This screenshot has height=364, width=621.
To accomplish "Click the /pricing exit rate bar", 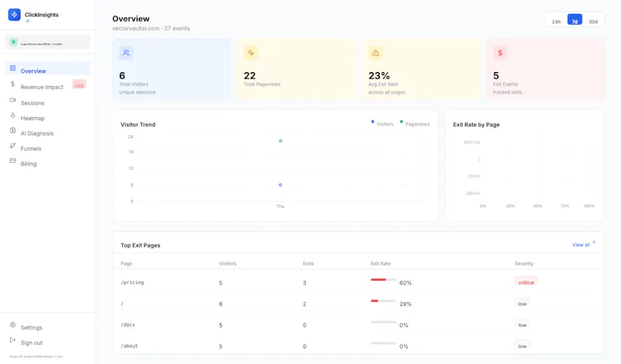I will [x=383, y=279].
